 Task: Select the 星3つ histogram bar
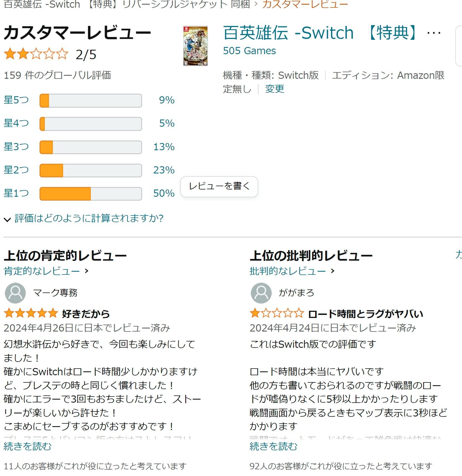(x=91, y=147)
